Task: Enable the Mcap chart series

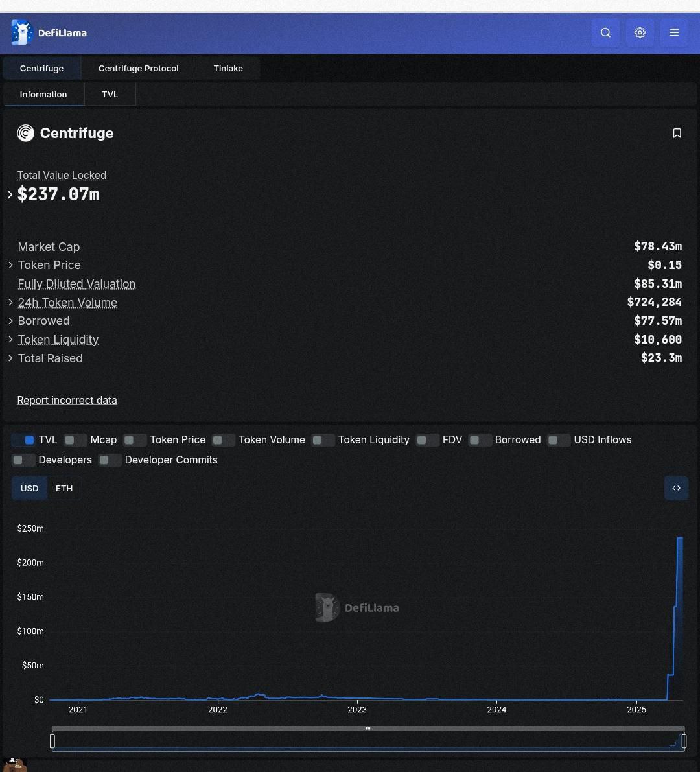Action: tap(75, 440)
